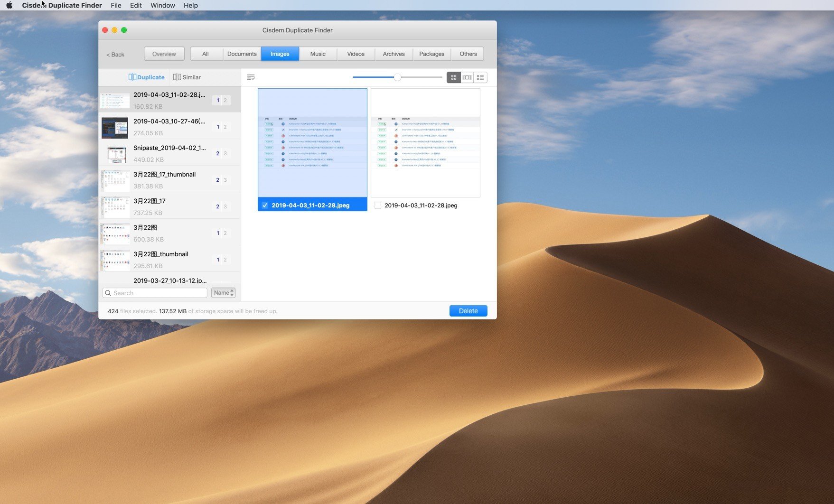
Task: Switch to side-by-side preview view
Action: [467, 77]
